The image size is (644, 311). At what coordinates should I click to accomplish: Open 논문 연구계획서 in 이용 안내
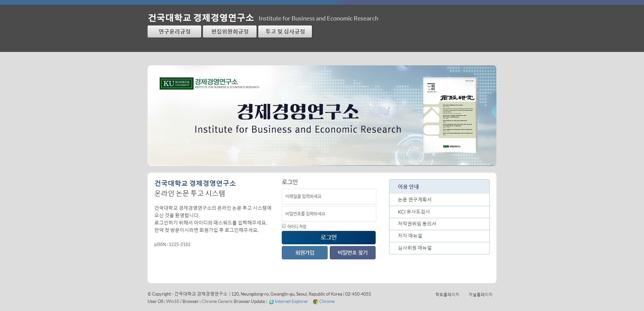click(x=439, y=200)
